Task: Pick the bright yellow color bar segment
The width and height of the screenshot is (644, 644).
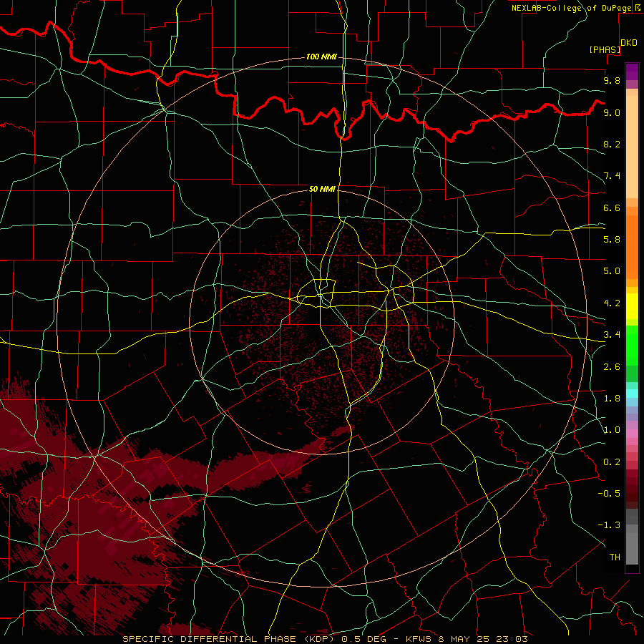Action: coord(632,306)
